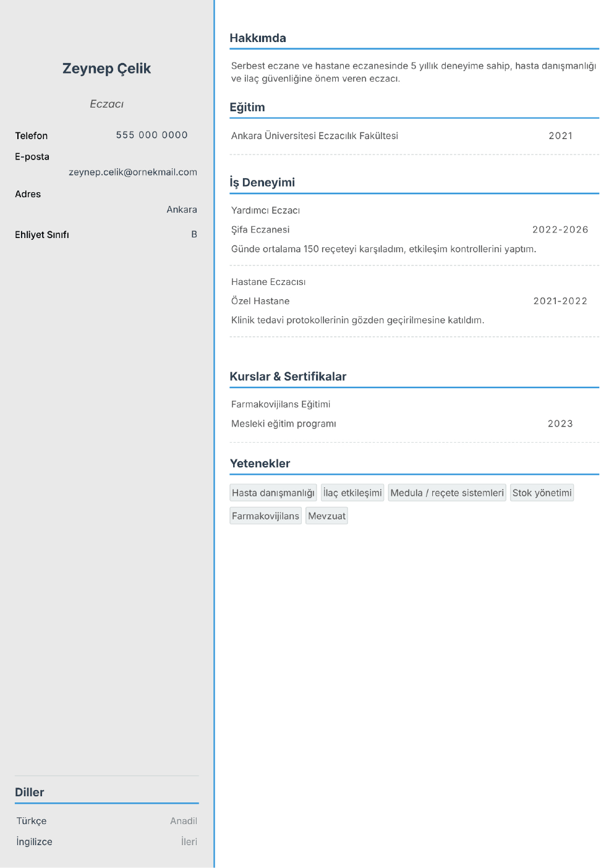The image size is (614, 868).
Task: Click the Mevzuat skill tag
Action: click(327, 516)
